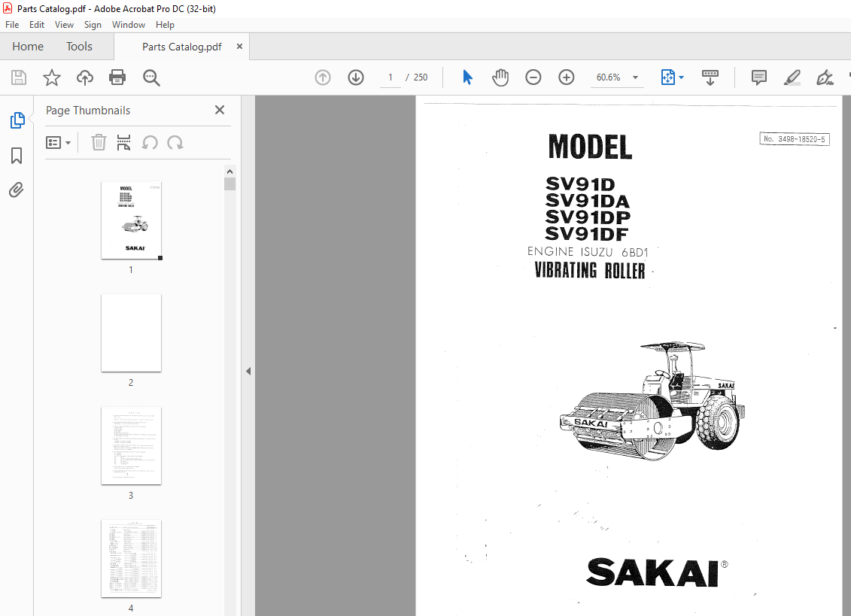Select page 4 thumbnail
Screen dimensions: 851x616
pyautogui.click(x=132, y=559)
